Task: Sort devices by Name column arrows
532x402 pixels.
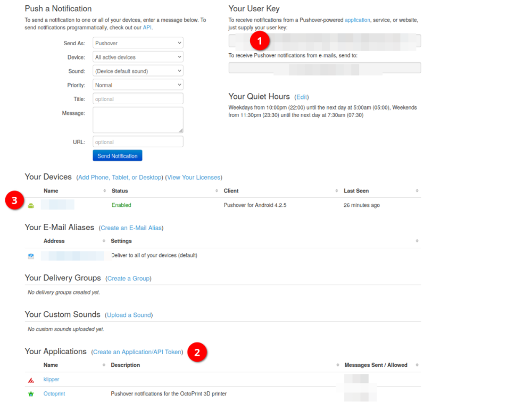Action: pos(104,191)
